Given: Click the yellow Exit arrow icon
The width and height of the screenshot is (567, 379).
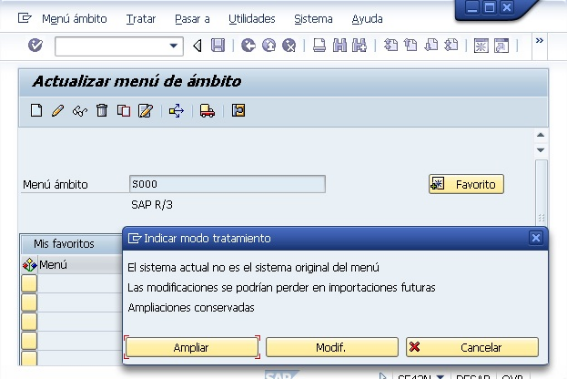Looking at the screenshot, I should (269, 46).
